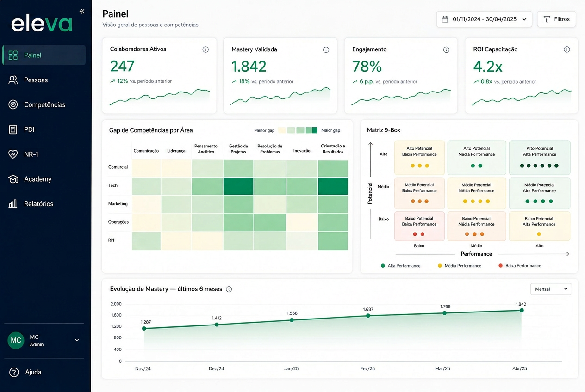Toggle the Baixa Performance legend item

(519, 266)
